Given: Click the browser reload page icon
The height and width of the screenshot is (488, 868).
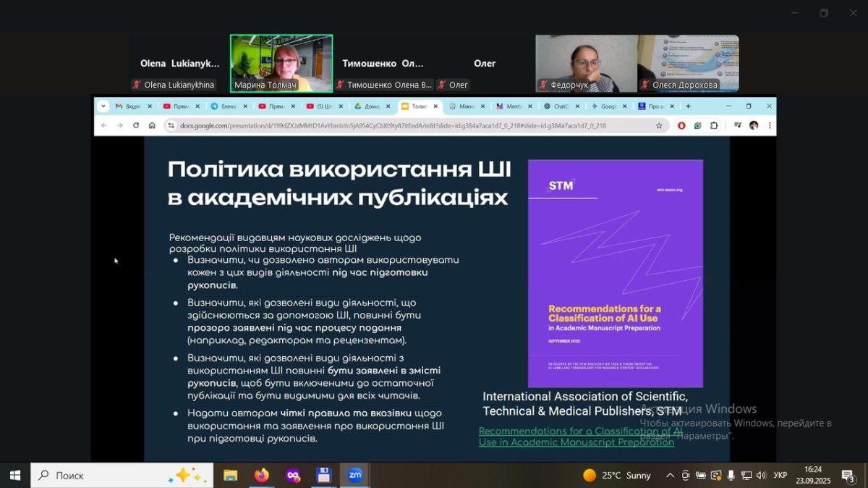Looking at the screenshot, I should coord(136,125).
